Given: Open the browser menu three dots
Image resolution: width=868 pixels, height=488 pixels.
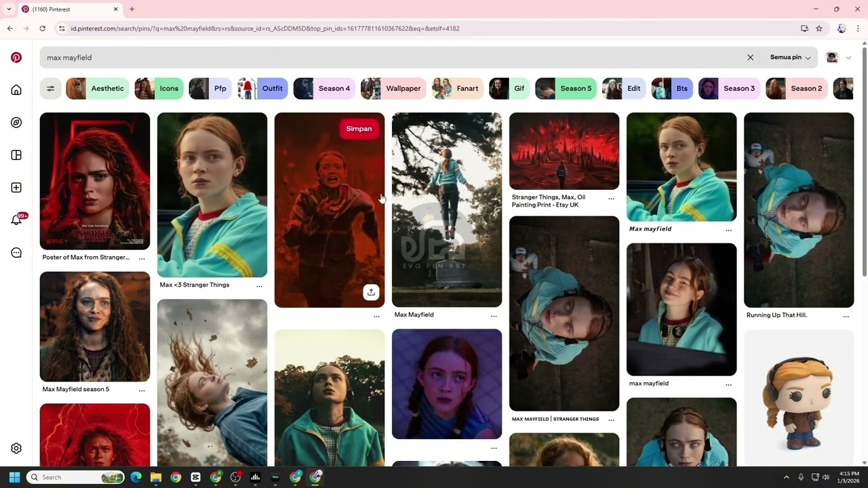Looking at the screenshot, I should (859, 28).
